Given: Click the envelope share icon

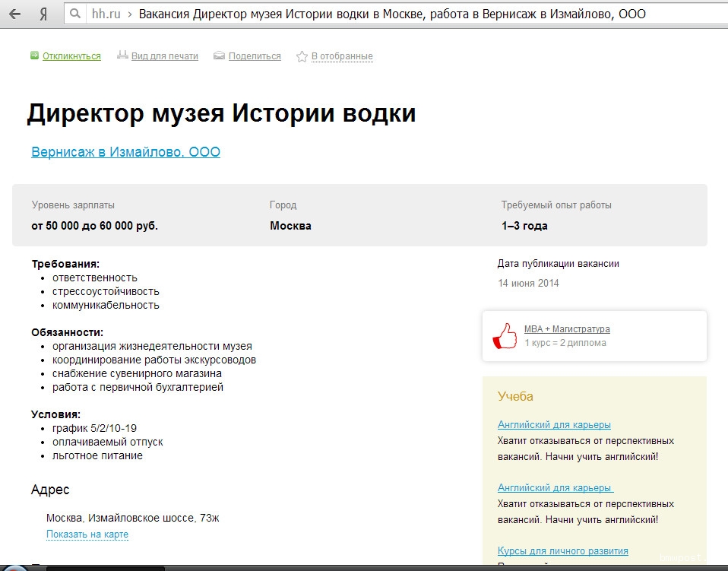Looking at the screenshot, I should tap(220, 56).
